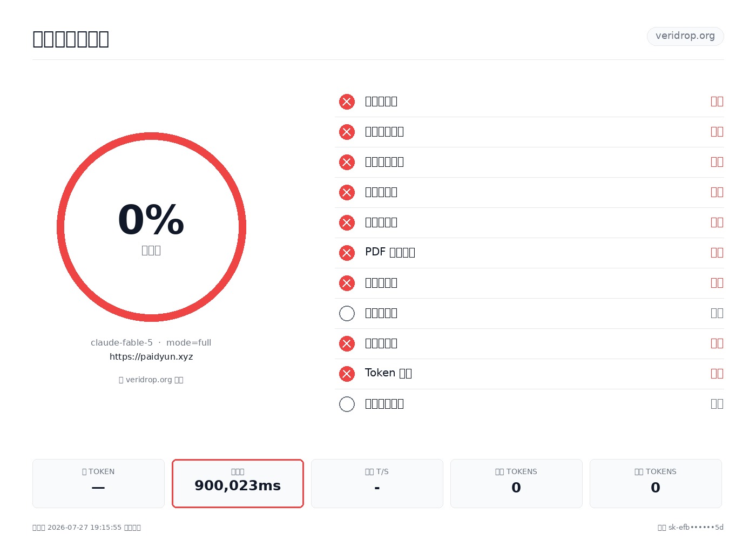
Task: Select the T/S speed card
Action: coord(377,483)
